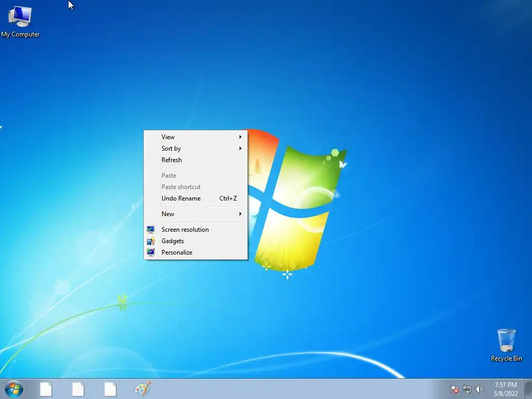532x399 pixels.
Task: Open Personalize from the context menu
Action: click(196, 253)
